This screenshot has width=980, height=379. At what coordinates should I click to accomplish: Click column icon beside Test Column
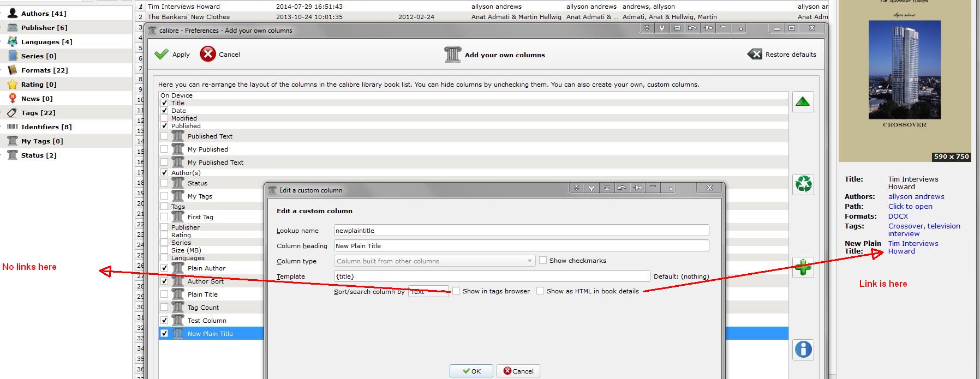pos(178,320)
